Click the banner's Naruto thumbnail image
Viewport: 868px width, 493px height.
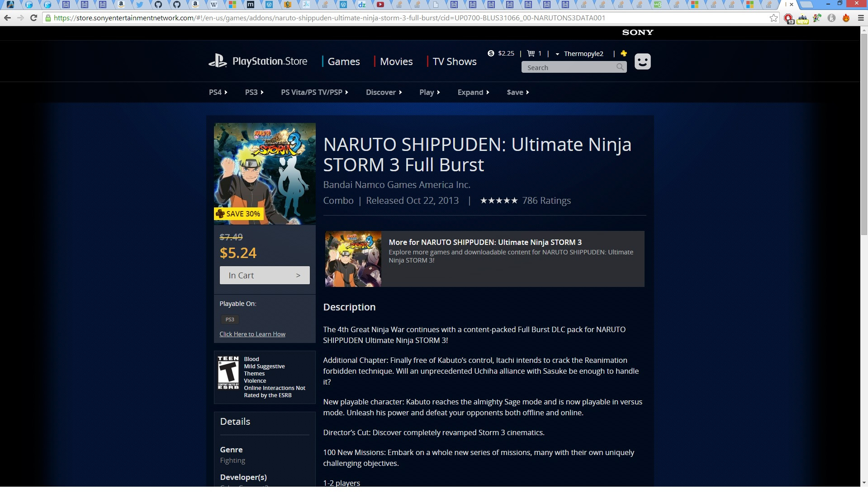point(353,259)
